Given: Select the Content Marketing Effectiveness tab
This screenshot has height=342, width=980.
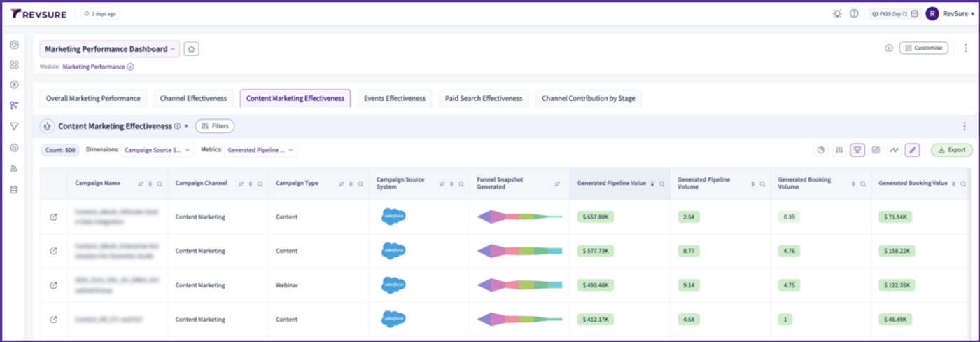Looking at the screenshot, I should coord(295,99).
